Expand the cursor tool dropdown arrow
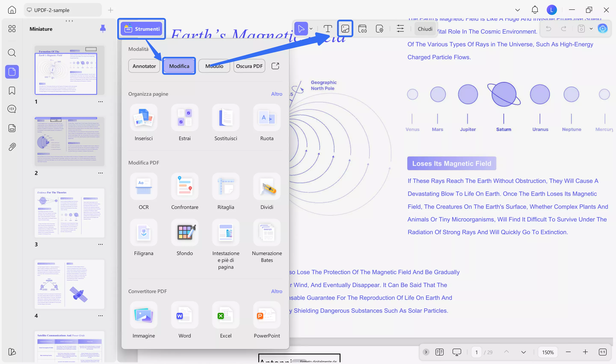Viewport: 616px width, 364px height. (x=311, y=29)
